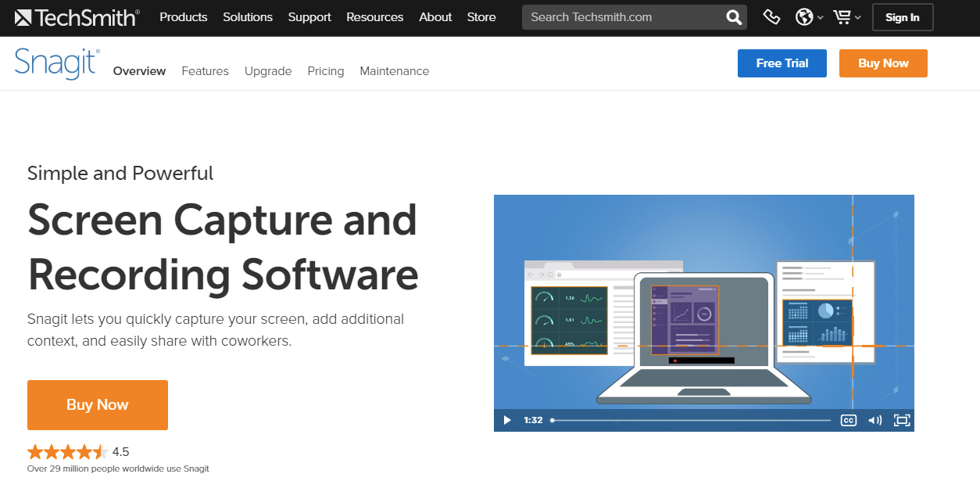Click the "Simple and Powerful" tagline

[x=120, y=173]
